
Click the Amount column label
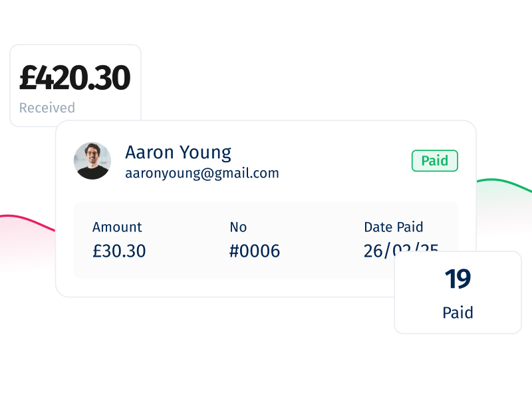[x=117, y=227]
